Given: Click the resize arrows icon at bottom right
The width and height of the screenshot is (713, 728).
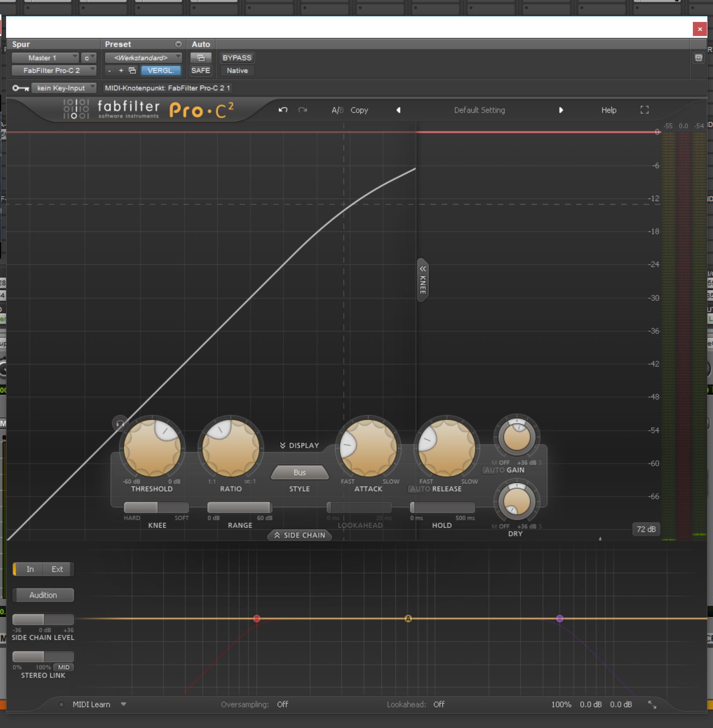Looking at the screenshot, I should click(652, 705).
